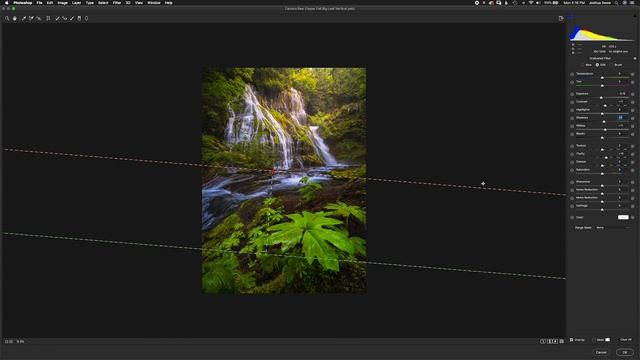Toggle the Overlay checkbox

click(571, 340)
